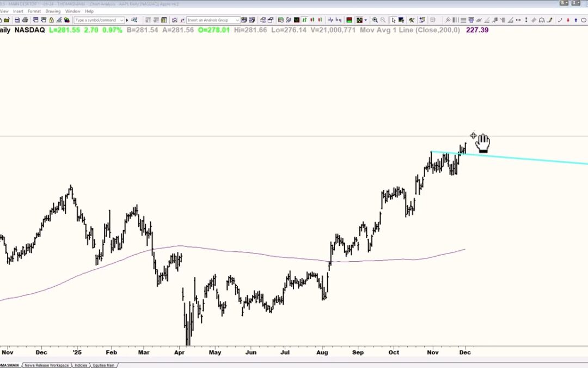Open the symbol command dropdown
The image size is (588, 368).
click(122, 20)
